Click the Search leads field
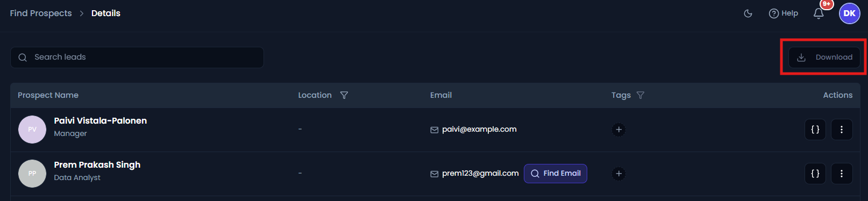Image resolution: width=868 pixels, height=201 pixels. click(x=137, y=58)
